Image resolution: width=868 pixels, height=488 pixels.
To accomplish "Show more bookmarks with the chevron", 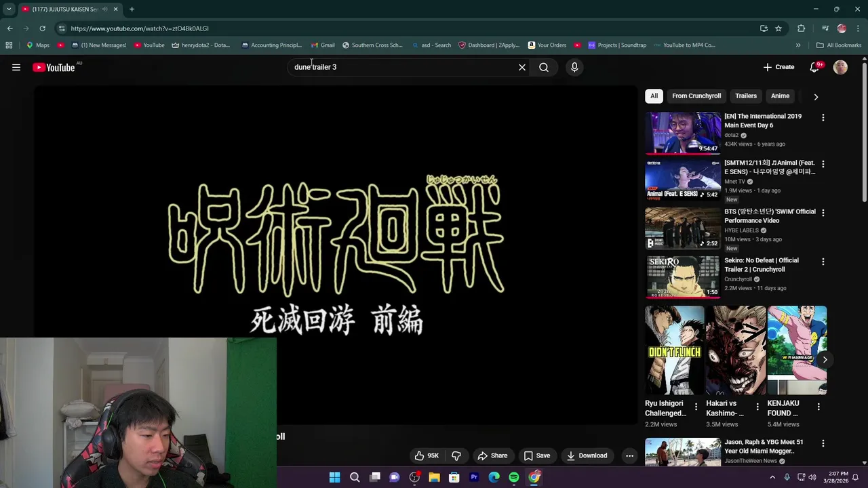I will 798,45.
